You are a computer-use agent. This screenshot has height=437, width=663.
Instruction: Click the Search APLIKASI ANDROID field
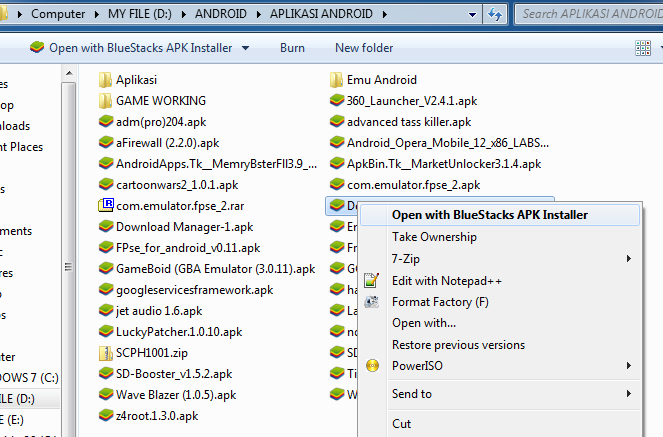tap(590, 14)
